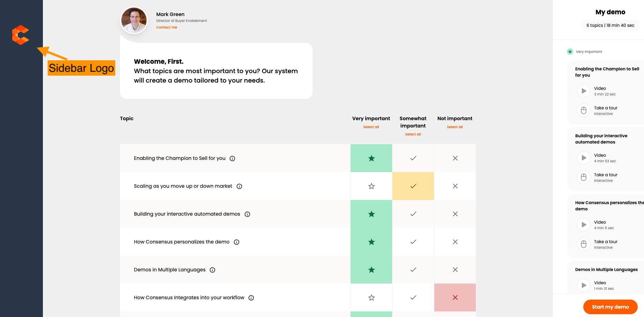Show info for Scaling up or down market
The image size is (644, 317).
239,186
